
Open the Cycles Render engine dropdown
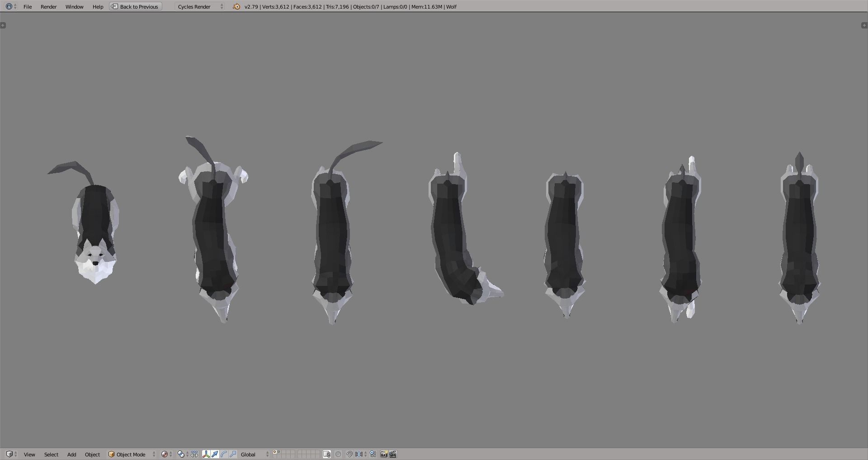(200, 6)
